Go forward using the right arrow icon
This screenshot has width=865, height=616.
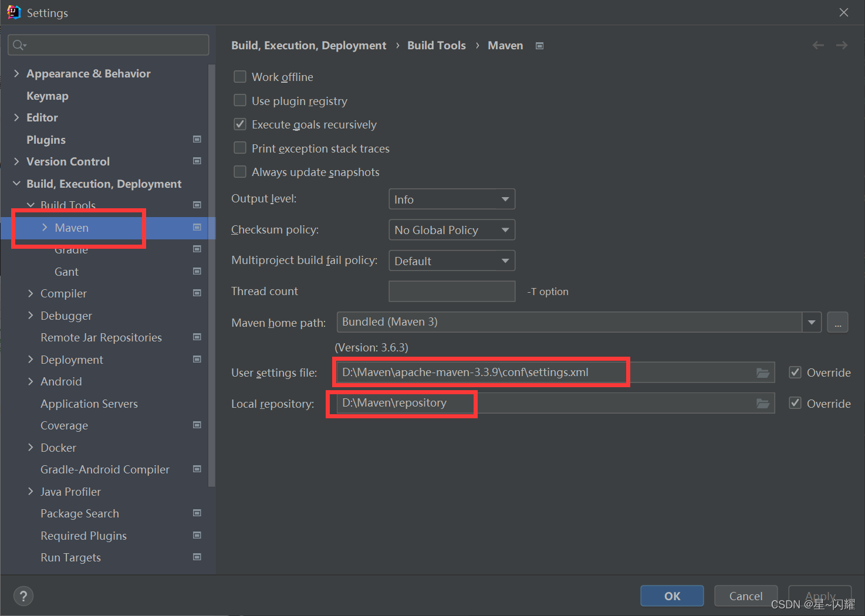pyautogui.click(x=842, y=45)
